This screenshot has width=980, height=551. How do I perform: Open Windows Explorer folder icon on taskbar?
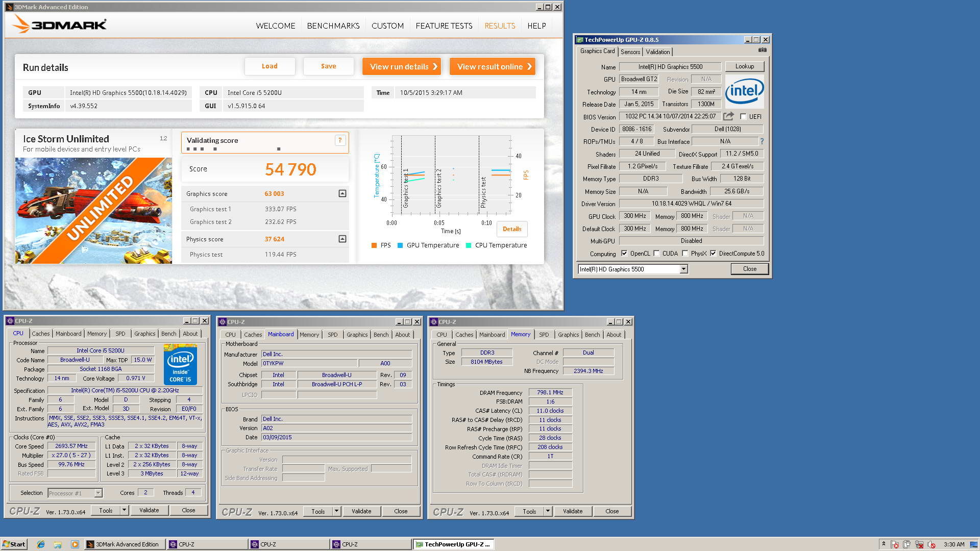click(58, 544)
